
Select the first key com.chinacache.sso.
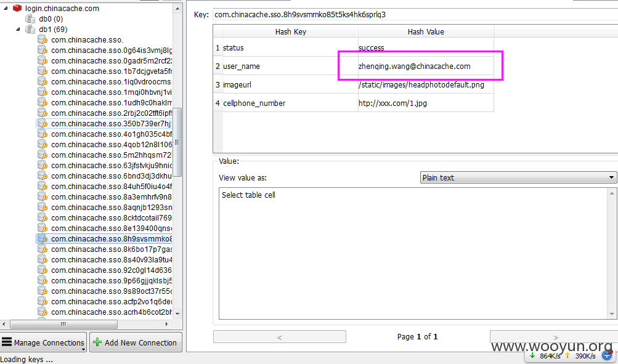(87, 40)
